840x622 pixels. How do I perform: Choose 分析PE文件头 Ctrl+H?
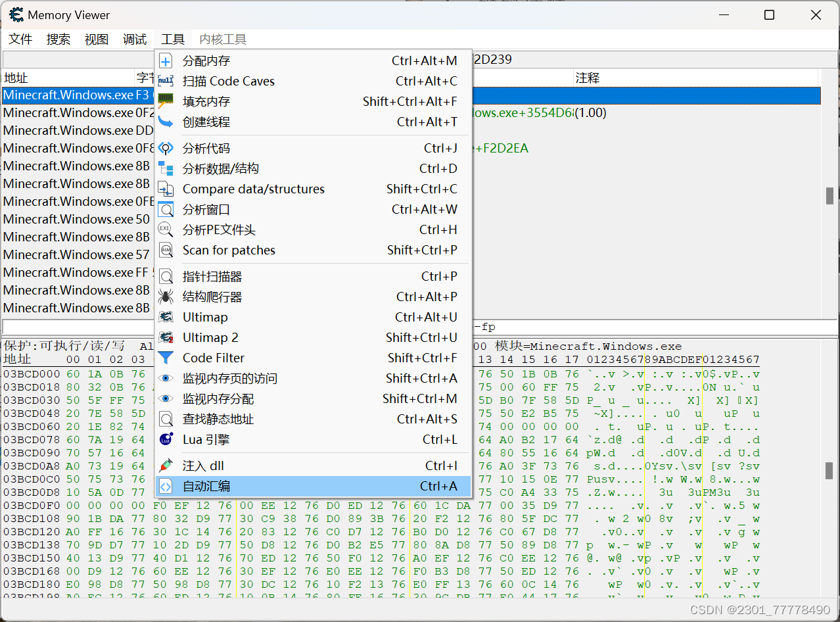314,230
